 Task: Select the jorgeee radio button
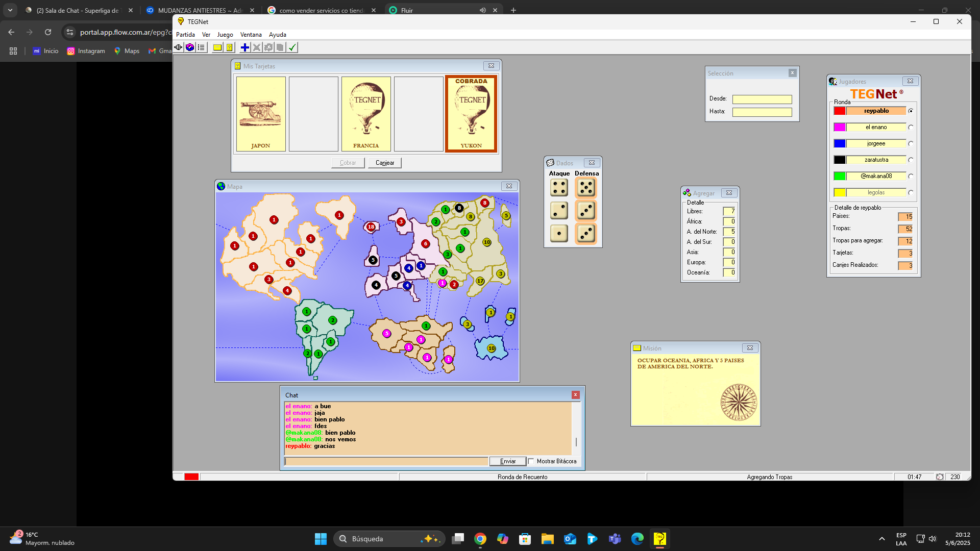911,143
